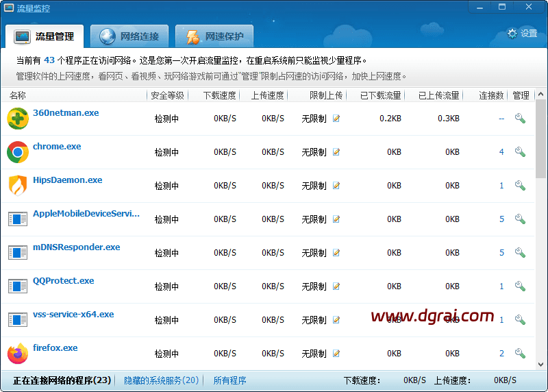
Task: Open QQProtect.exe name link
Action: click(x=63, y=281)
